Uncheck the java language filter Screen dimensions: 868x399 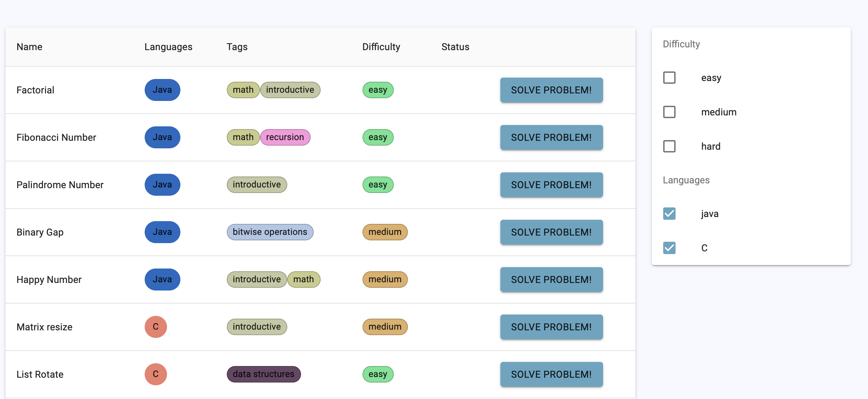[669, 214]
